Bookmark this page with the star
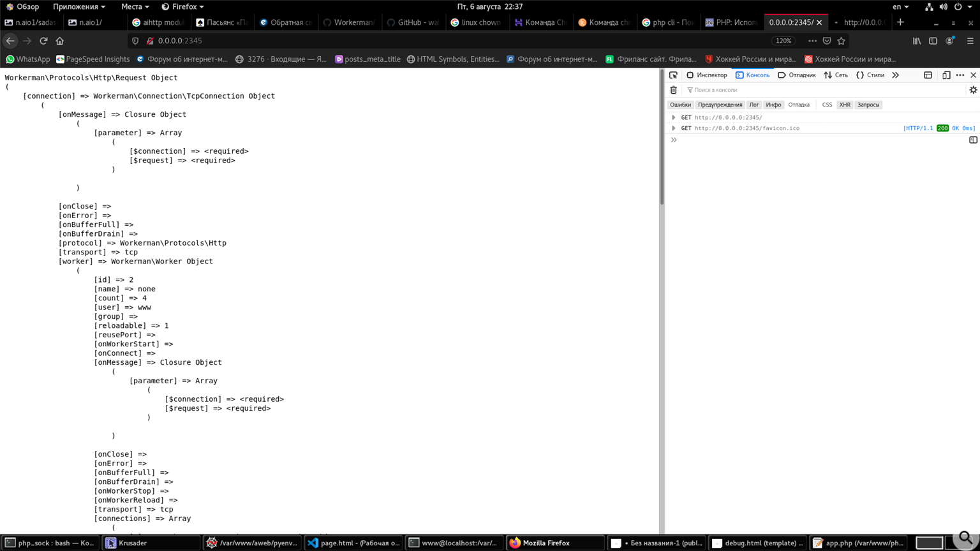Viewport: 980px width, 551px height. 841,41
